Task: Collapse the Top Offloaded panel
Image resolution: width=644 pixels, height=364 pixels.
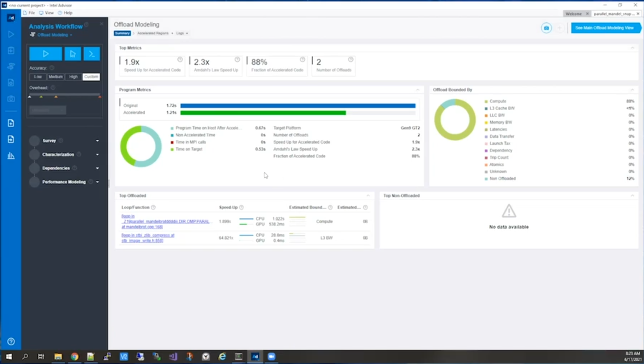Action: click(368, 196)
